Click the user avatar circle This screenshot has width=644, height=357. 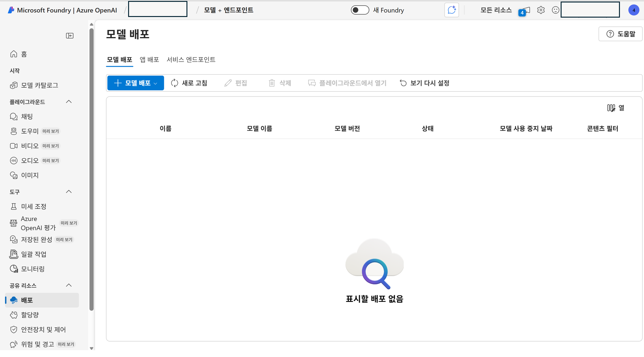coord(634,10)
